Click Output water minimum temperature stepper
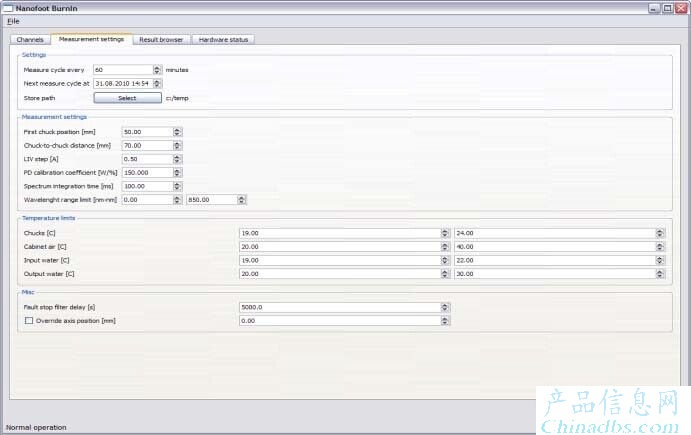 pyautogui.click(x=445, y=274)
